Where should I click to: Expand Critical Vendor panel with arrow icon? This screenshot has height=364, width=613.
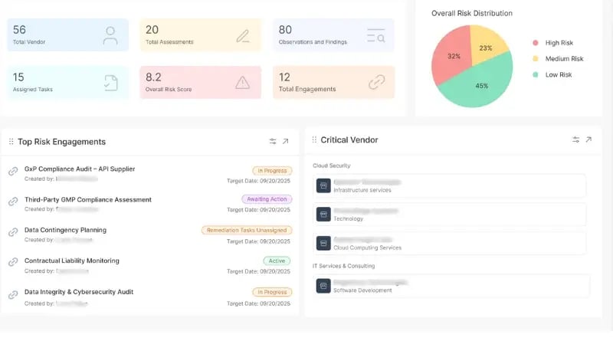click(x=588, y=139)
